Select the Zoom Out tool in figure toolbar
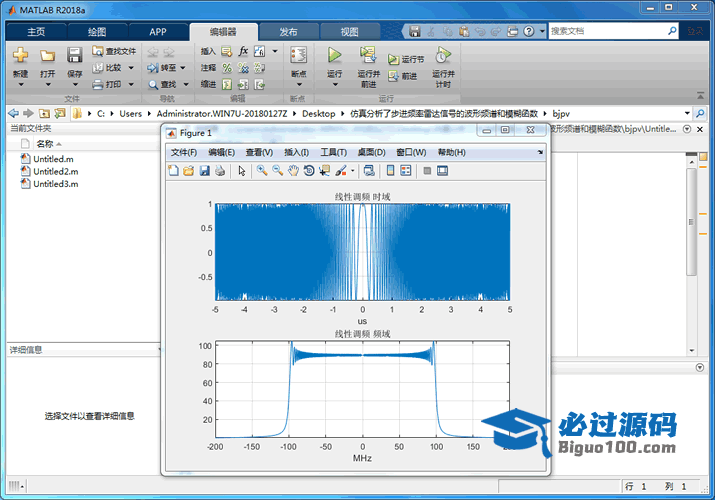This screenshot has height=500, width=715. pos(277,171)
